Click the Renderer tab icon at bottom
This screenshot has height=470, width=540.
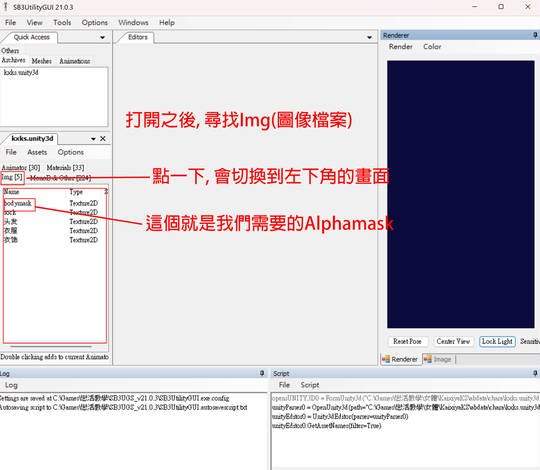click(386, 359)
